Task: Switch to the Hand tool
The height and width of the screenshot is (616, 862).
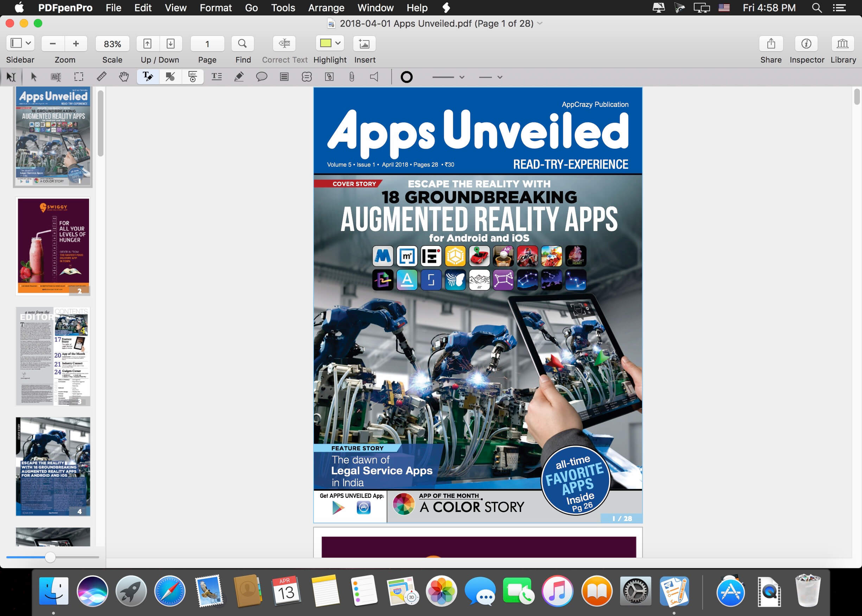Action: [124, 77]
